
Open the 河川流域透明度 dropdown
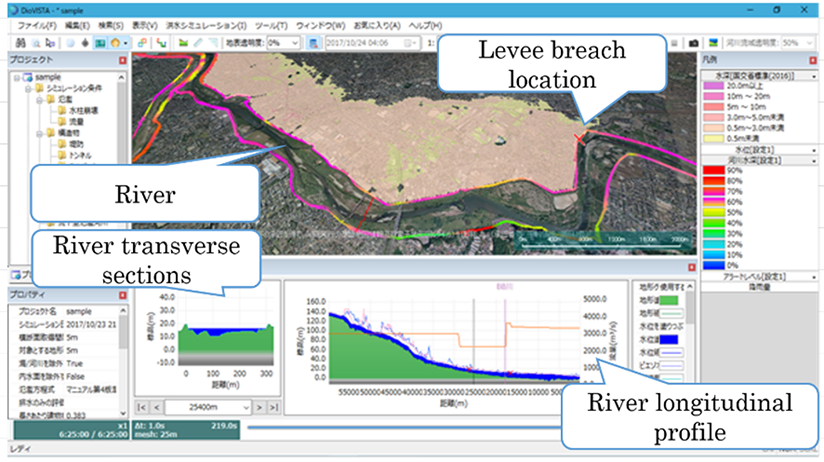tap(810, 44)
